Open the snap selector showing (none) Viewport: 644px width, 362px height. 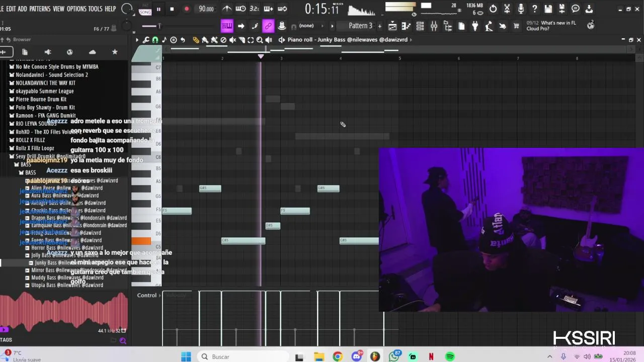306,26
